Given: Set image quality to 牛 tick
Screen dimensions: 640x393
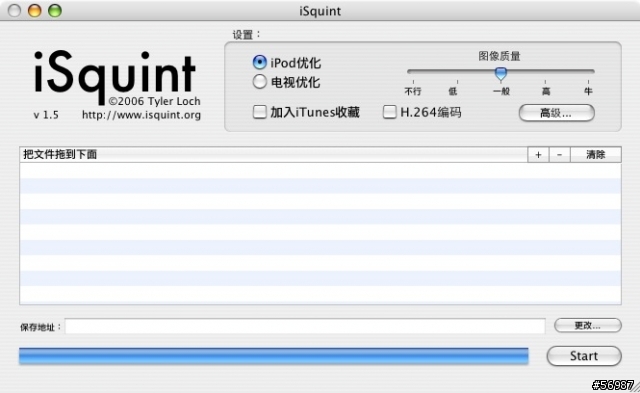Looking at the screenshot, I should point(588,82).
